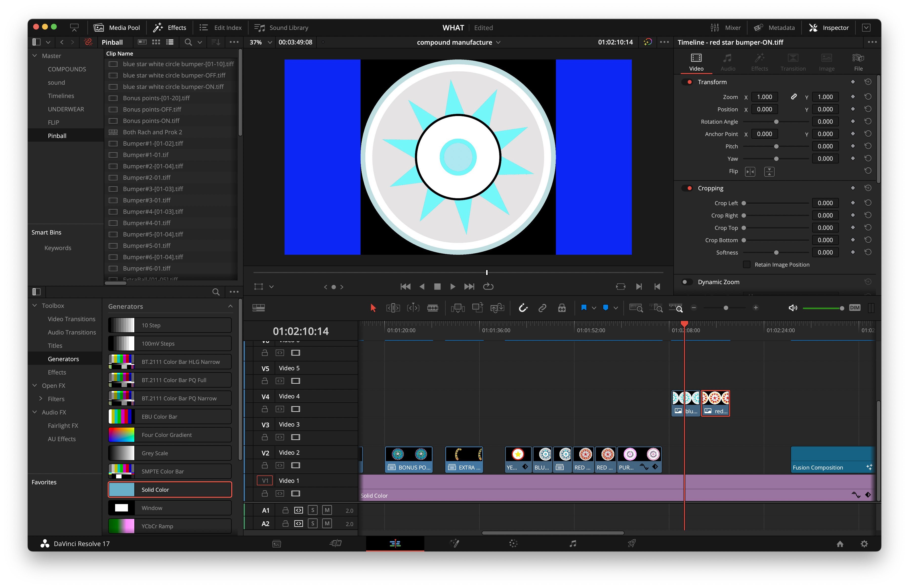909x588 pixels.
Task: Open Project Settings gear icon
Action: (864, 544)
